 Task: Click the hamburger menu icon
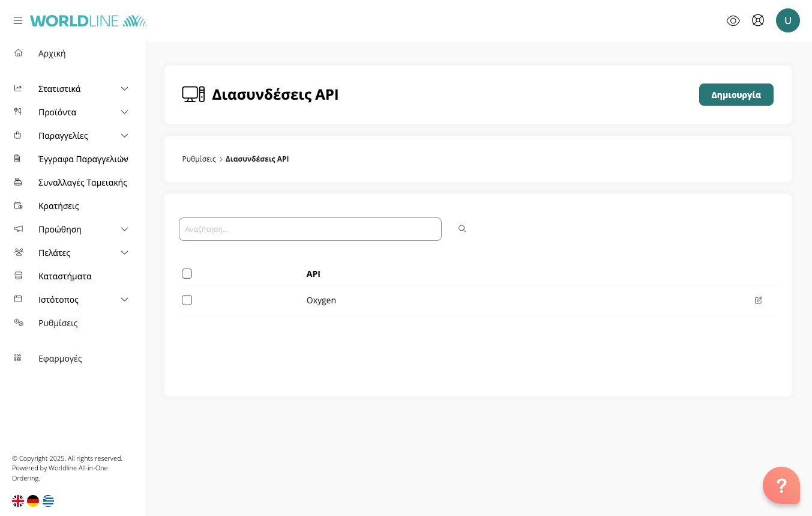click(18, 20)
